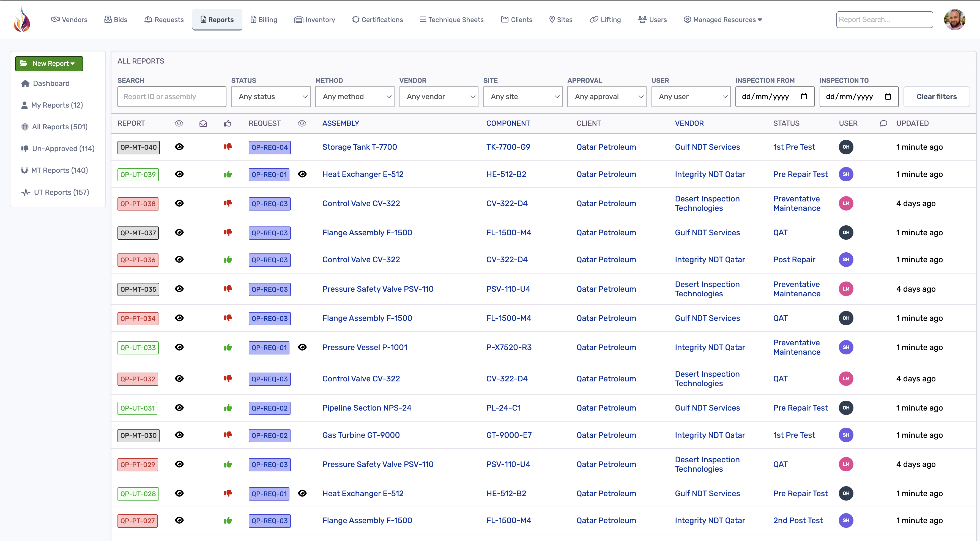Open Un-Approved (114) sidebar link
Image resolution: width=980 pixels, height=541 pixels.
point(58,148)
